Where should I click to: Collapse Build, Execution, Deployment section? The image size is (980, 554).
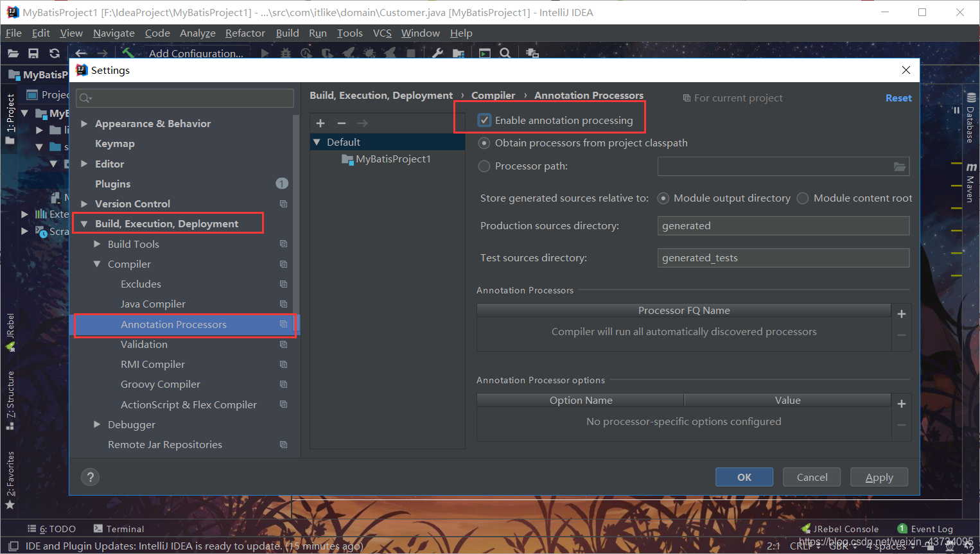84,224
